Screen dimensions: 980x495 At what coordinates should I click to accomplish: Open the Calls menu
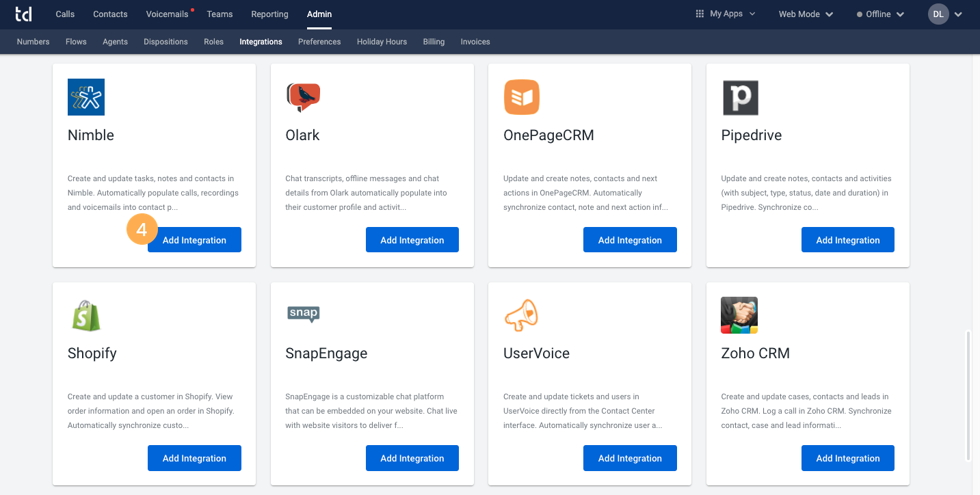pyautogui.click(x=65, y=14)
